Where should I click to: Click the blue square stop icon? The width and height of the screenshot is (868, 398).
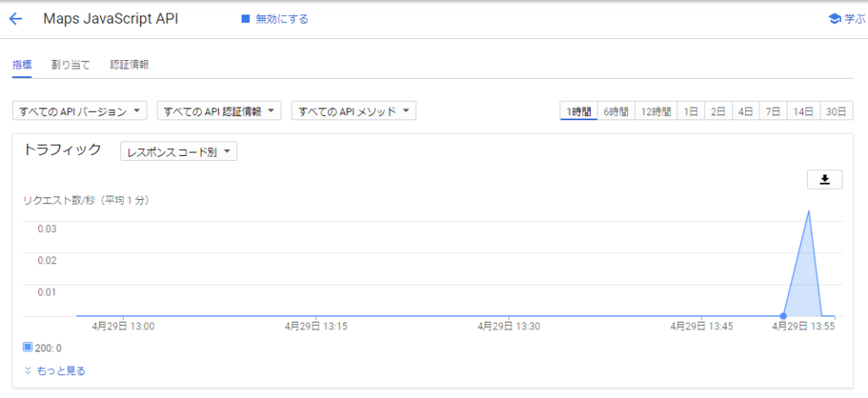tap(246, 19)
